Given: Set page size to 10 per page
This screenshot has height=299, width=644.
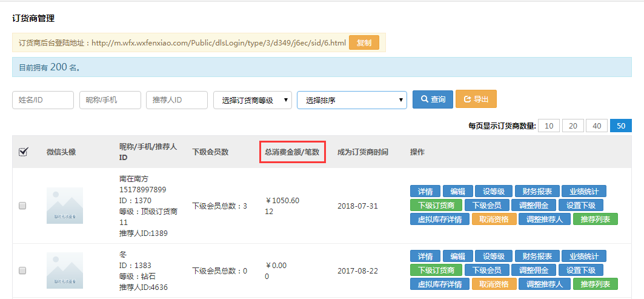Looking at the screenshot, I should click(x=548, y=126).
